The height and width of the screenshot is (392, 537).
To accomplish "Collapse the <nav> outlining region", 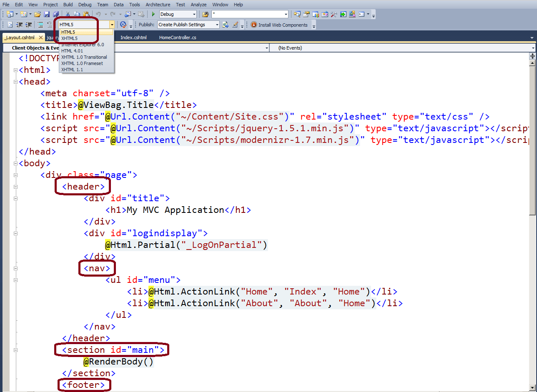I will tap(15, 268).
